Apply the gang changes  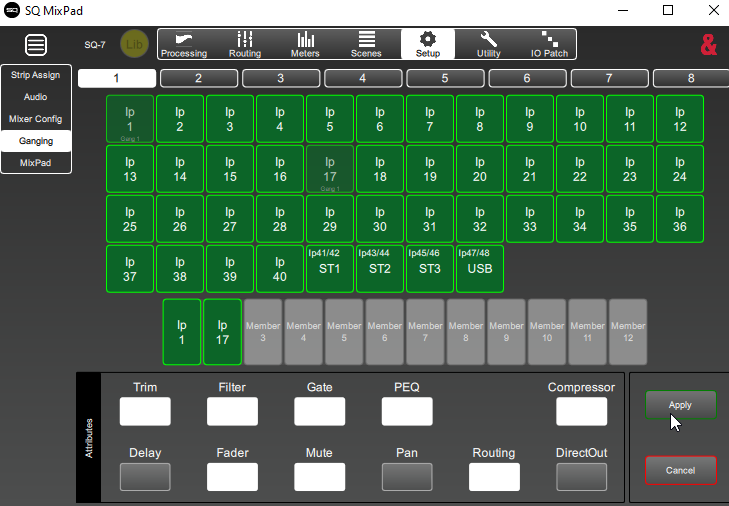681,405
